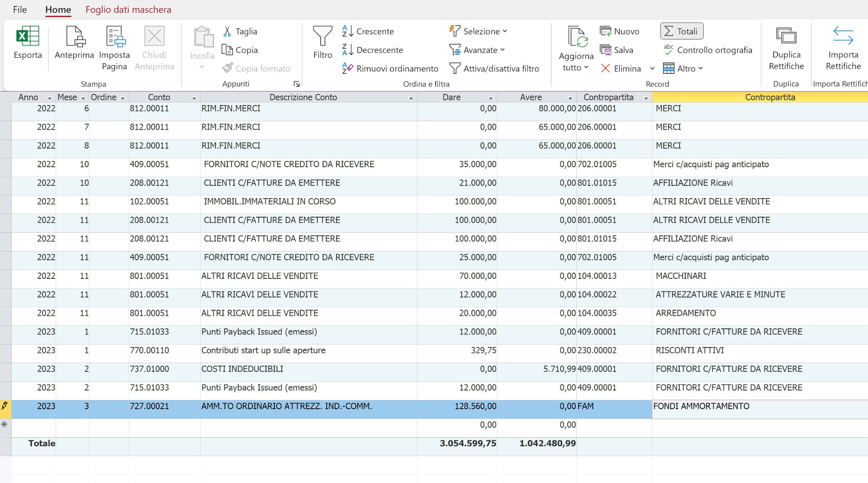The width and height of the screenshot is (868, 483).
Task: Switch to the Home tab
Action: click(x=58, y=10)
